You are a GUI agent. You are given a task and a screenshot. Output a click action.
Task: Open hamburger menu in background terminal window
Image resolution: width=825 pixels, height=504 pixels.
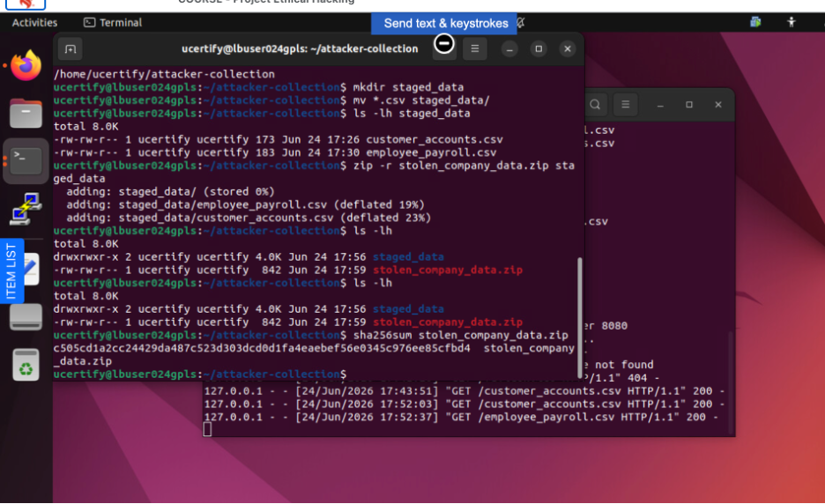[625, 104]
